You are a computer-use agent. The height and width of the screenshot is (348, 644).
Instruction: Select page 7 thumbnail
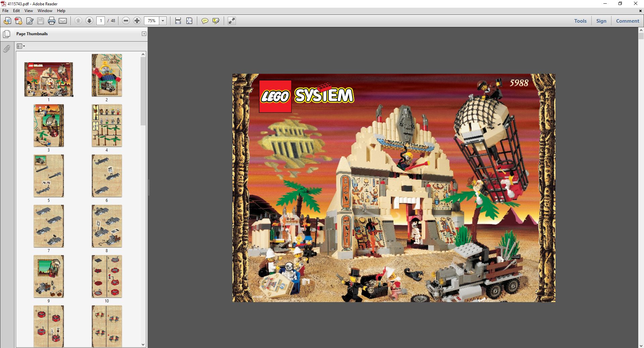click(x=49, y=226)
